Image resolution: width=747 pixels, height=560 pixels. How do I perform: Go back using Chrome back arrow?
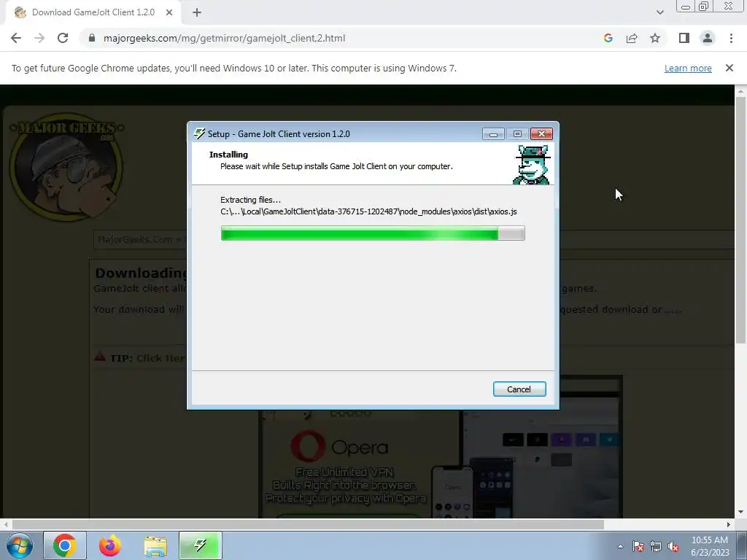16,38
